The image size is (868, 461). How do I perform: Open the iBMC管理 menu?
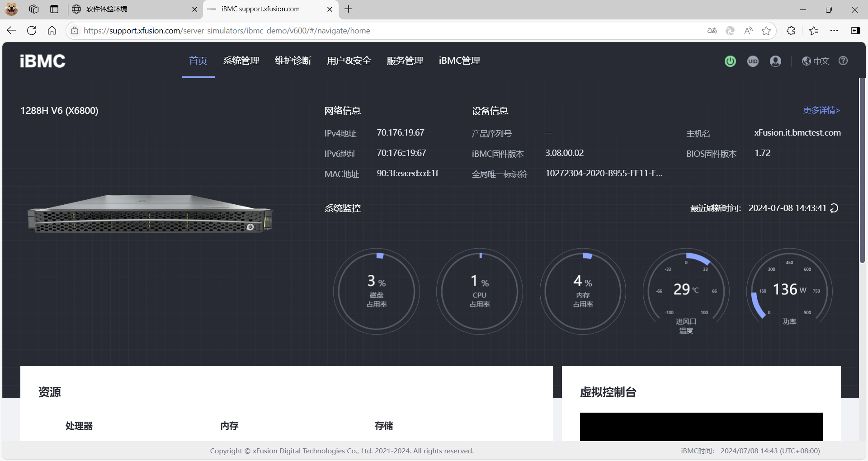tap(459, 61)
